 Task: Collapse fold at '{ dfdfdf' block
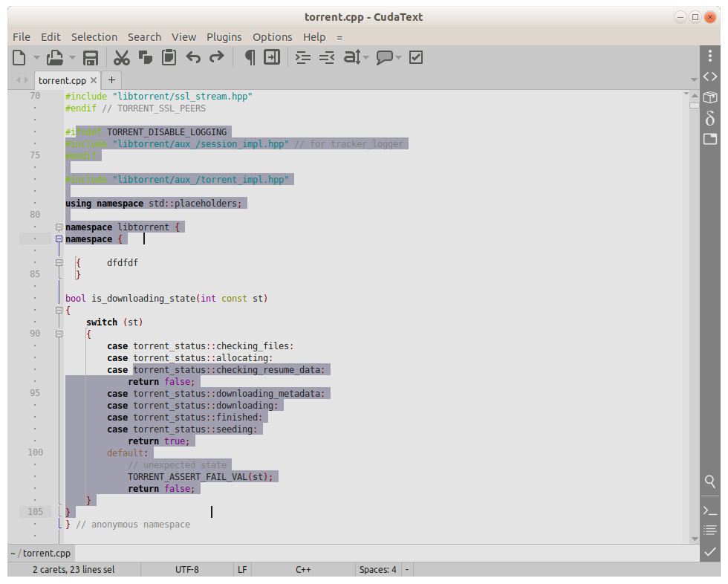pyautogui.click(x=59, y=263)
